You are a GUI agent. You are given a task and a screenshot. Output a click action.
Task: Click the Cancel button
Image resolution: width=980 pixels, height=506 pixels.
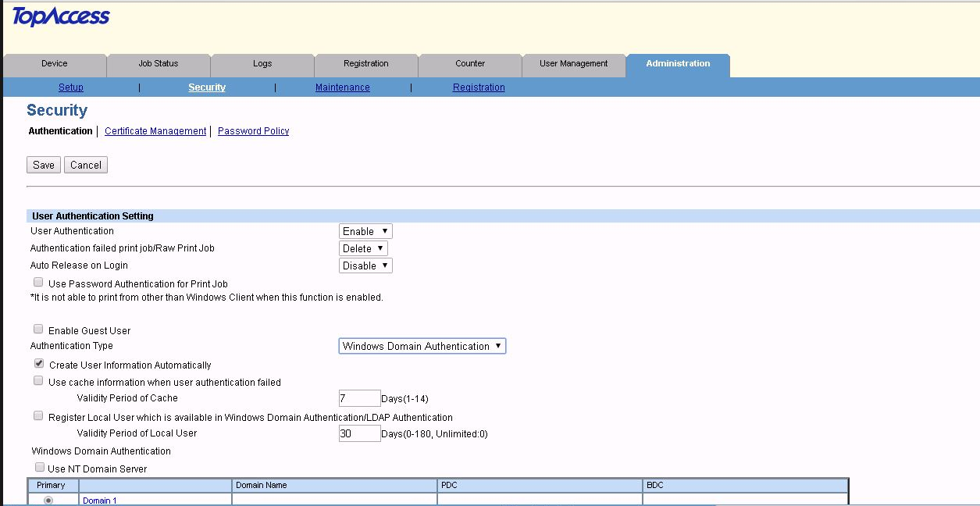point(86,165)
